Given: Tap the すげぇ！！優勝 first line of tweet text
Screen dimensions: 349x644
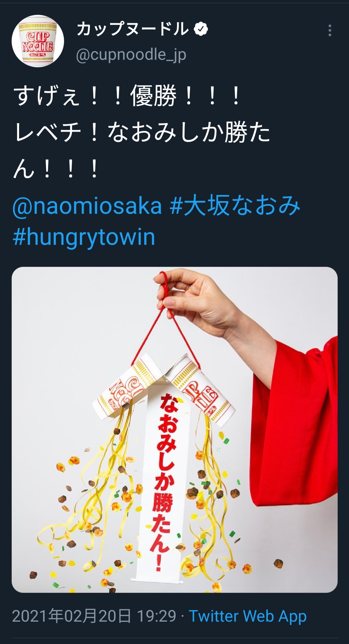Looking at the screenshot, I should (128, 96).
